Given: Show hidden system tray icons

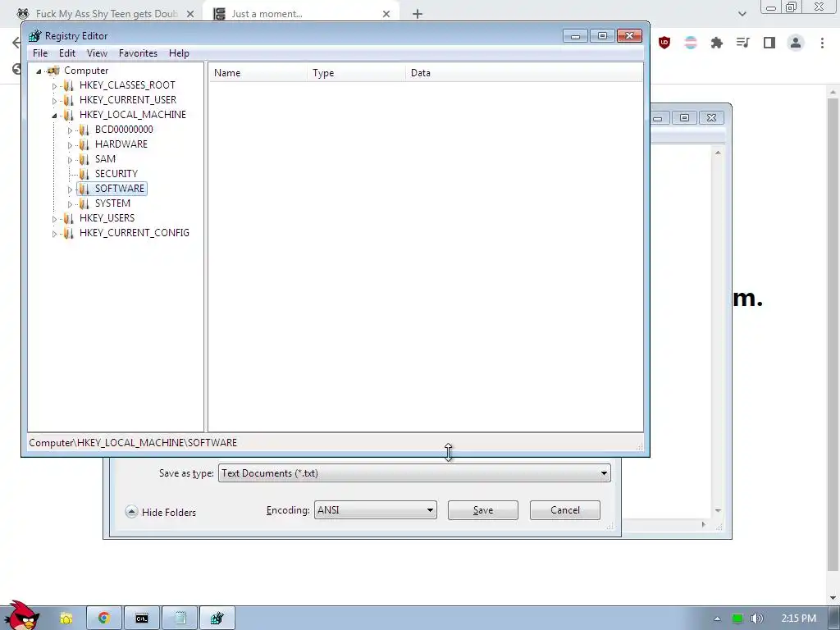Looking at the screenshot, I should (x=717, y=619).
